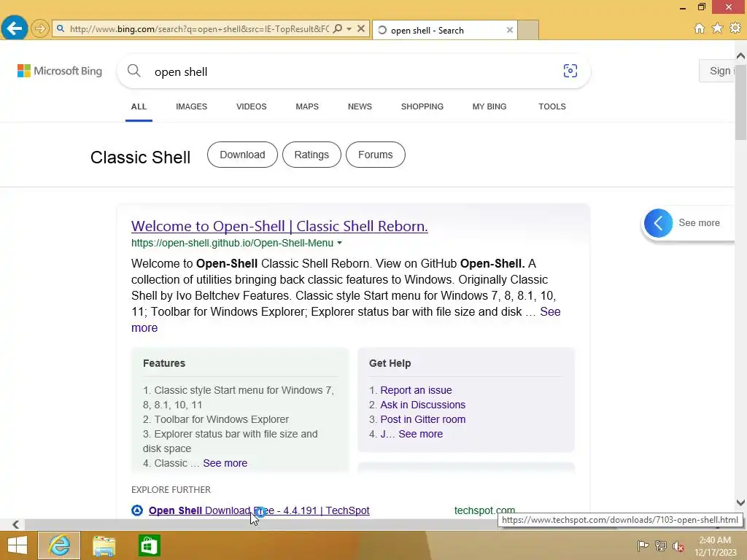Click the browser Forward arrow button

click(x=40, y=28)
